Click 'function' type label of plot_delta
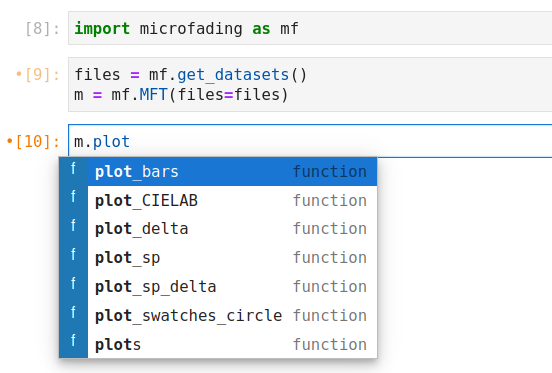The width and height of the screenshot is (552, 373). click(330, 229)
